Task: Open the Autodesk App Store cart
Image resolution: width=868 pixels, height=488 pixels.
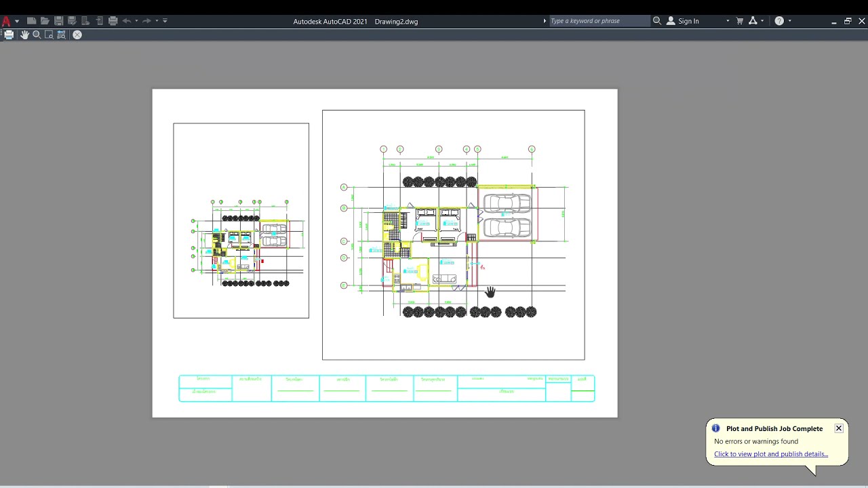Action: point(740,21)
